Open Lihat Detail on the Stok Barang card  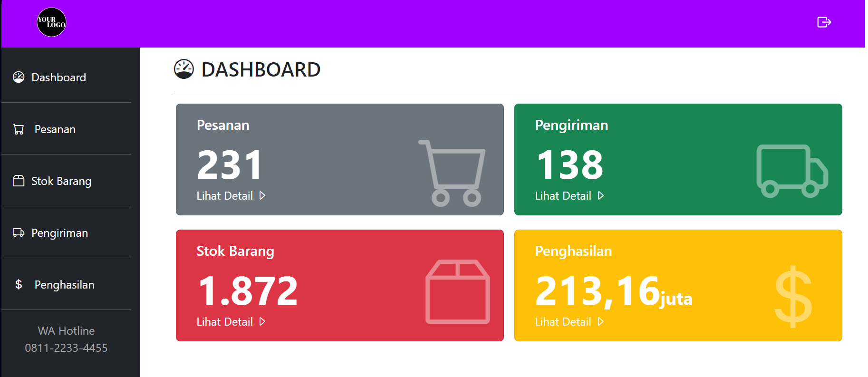[x=231, y=322]
